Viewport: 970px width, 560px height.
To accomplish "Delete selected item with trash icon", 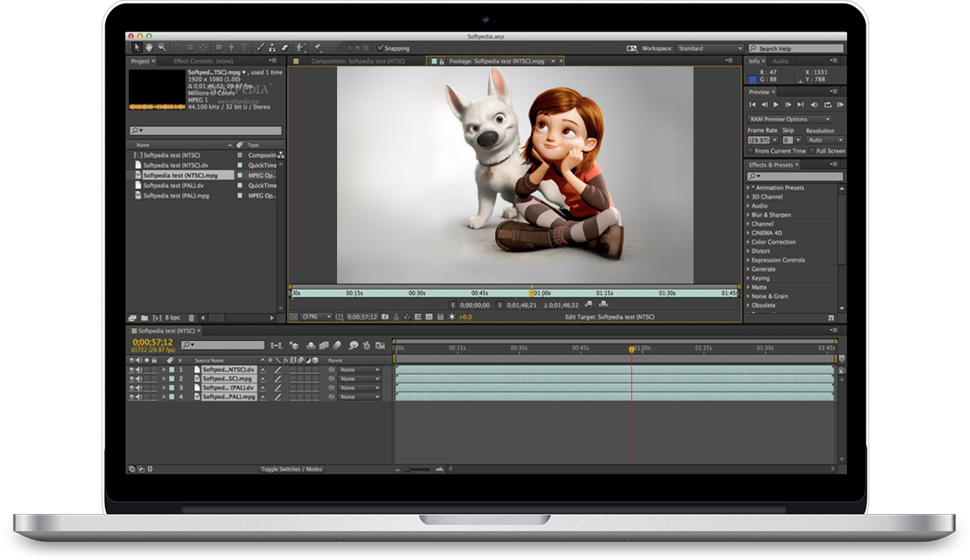I will pos(192,318).
